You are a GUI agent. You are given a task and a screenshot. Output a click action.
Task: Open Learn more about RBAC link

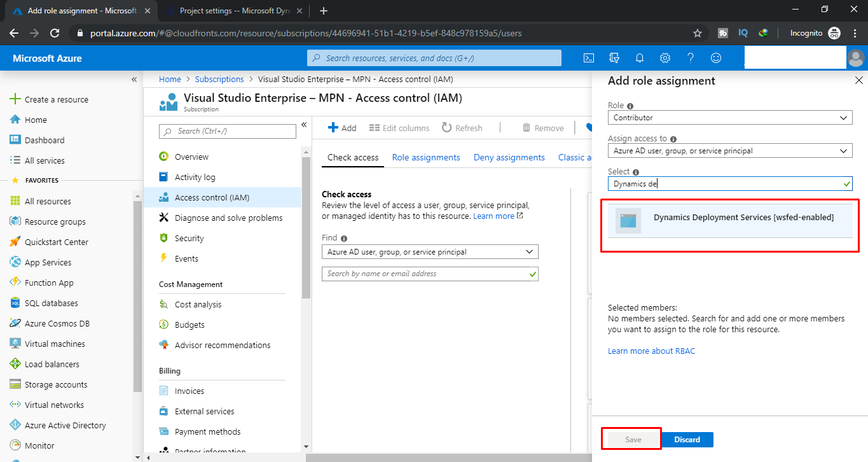coord(652,351)
